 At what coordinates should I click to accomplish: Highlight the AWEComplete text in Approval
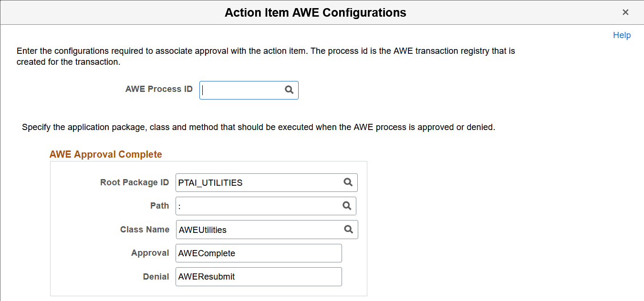pyautogui.click(x=207, y=253)
